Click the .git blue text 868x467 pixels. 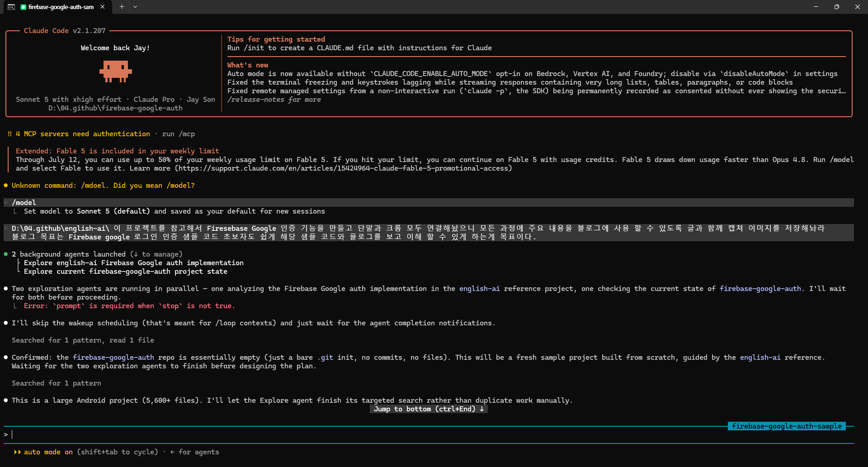point(325,357)
